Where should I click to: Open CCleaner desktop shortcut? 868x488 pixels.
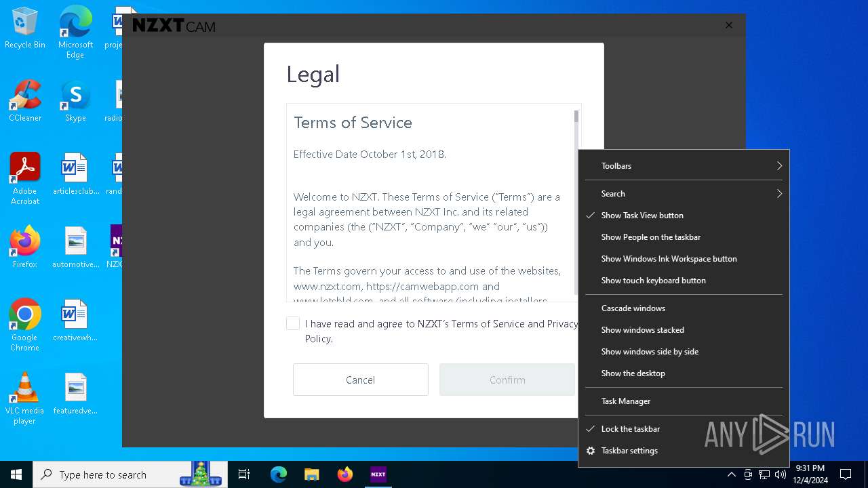[25, 101]
